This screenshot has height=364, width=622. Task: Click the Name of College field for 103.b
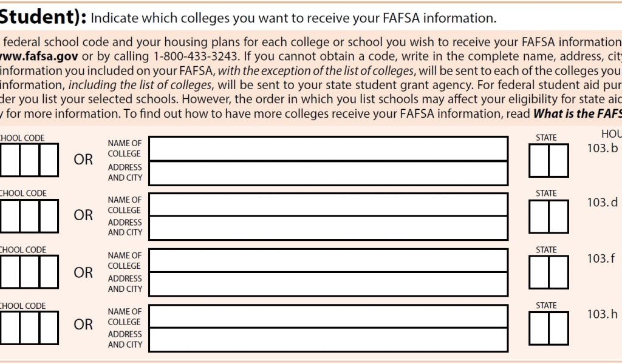(x=328, y=149)
